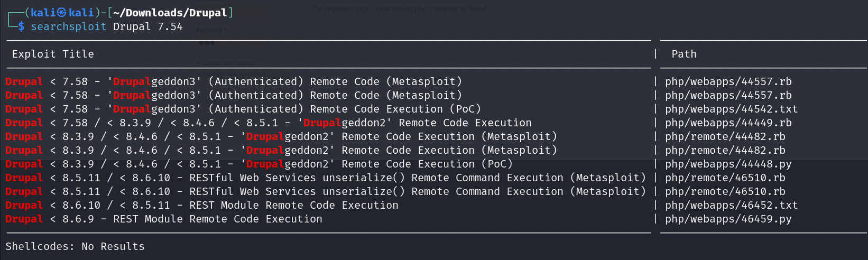The image size is (868, 260).
Task: Click the Shellcodes: No Results line
Action: pyautogui.click(x=75, y=246)
